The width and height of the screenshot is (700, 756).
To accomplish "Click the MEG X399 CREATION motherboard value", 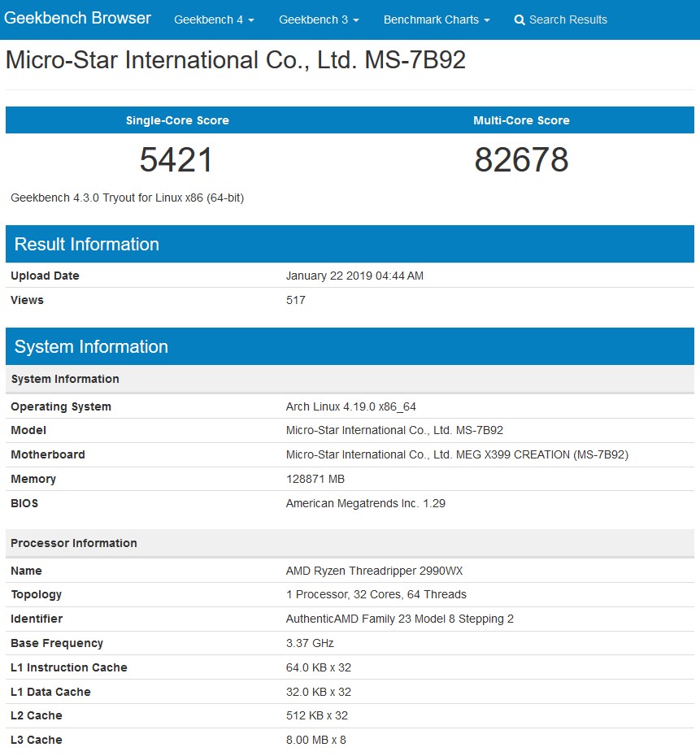I will click(x=457, y=454).
